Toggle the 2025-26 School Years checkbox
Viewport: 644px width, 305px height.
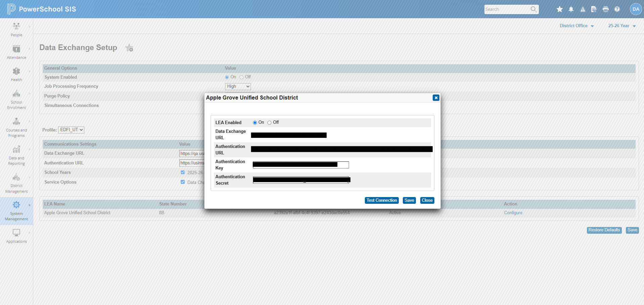(x=183, y=173)
